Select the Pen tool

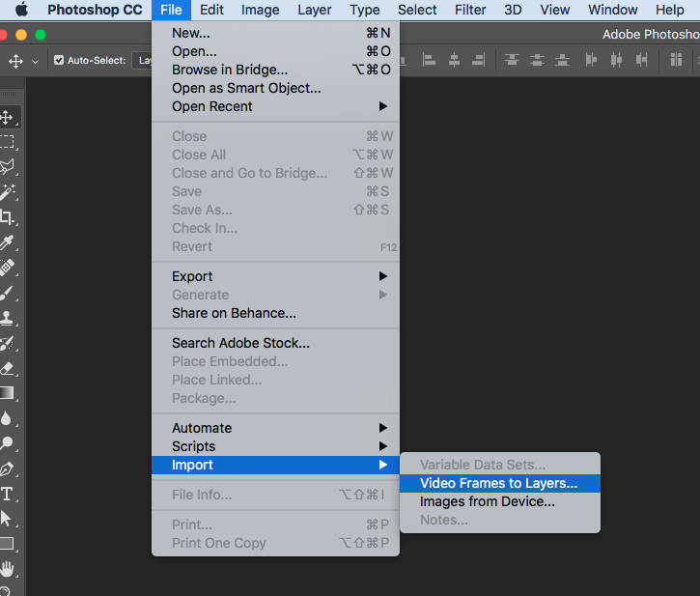7,469
